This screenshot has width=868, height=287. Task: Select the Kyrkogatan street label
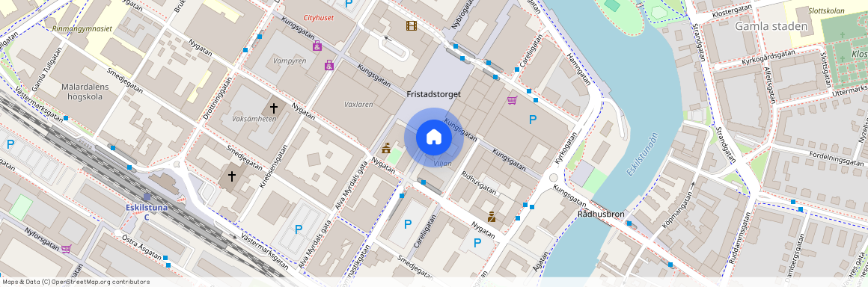(566, 148)
